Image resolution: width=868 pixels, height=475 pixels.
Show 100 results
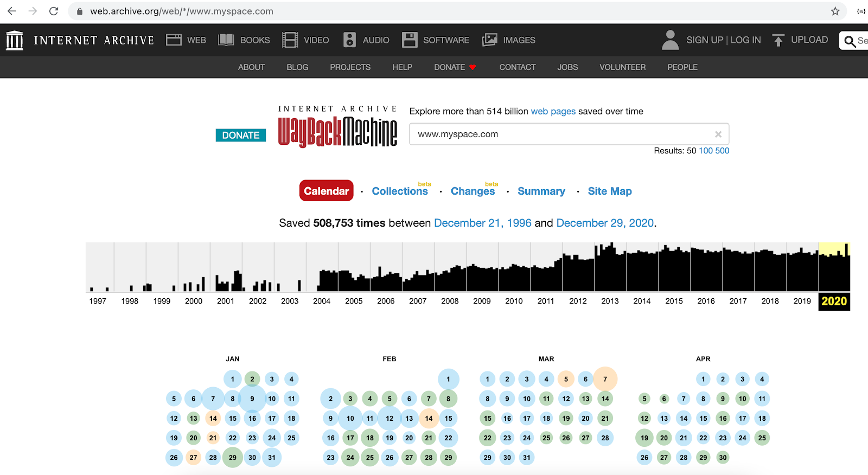click(x=706, y=151)
